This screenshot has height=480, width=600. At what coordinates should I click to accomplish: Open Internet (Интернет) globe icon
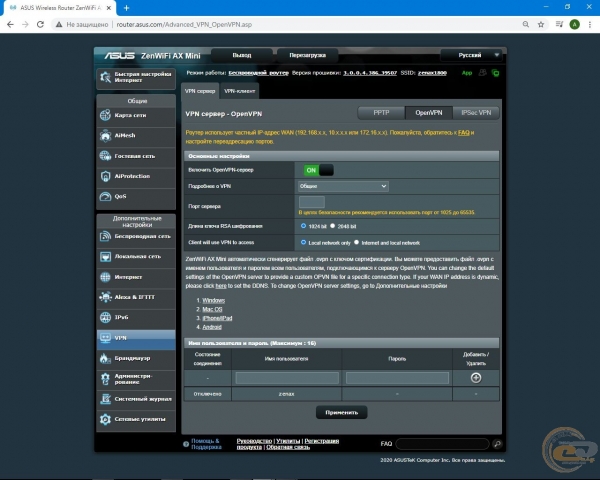[x=105, y=277]
